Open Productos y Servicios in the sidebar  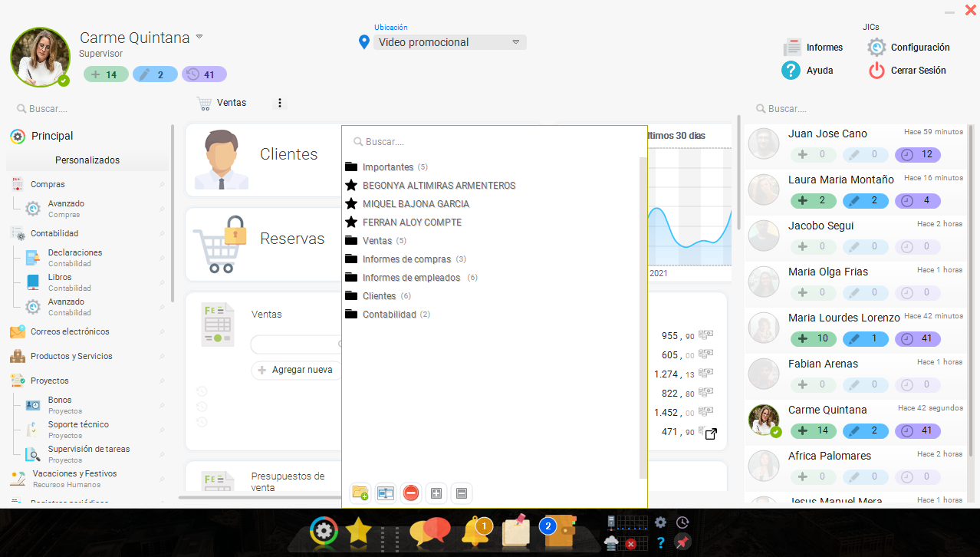pyautogui.click(x=71, y=357)
